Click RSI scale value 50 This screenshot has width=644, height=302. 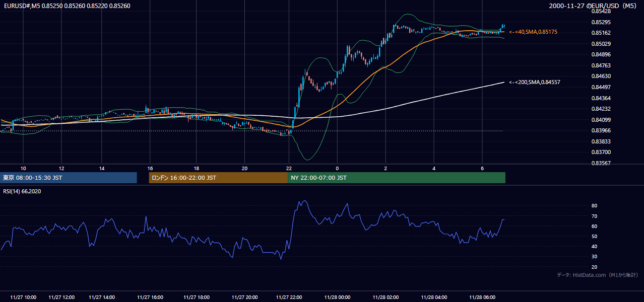(x=595, y=236)
